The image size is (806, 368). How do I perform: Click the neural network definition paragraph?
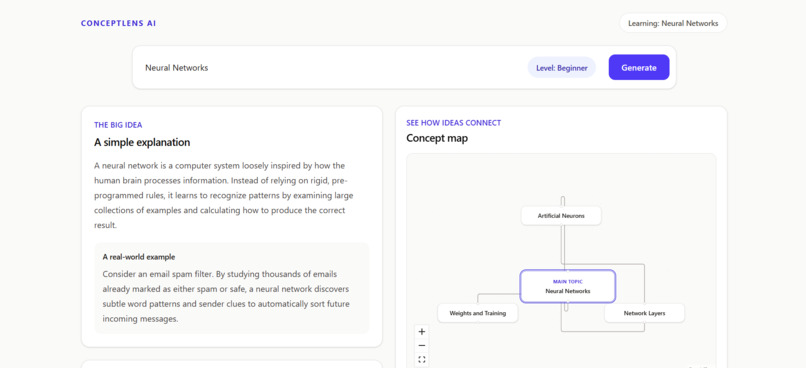[224, 195]
